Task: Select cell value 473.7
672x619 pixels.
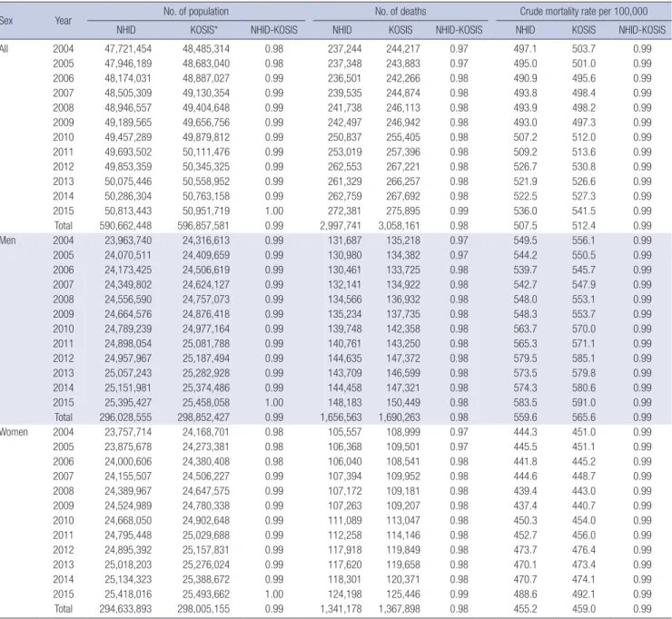Action: click(x=525, y=550)
